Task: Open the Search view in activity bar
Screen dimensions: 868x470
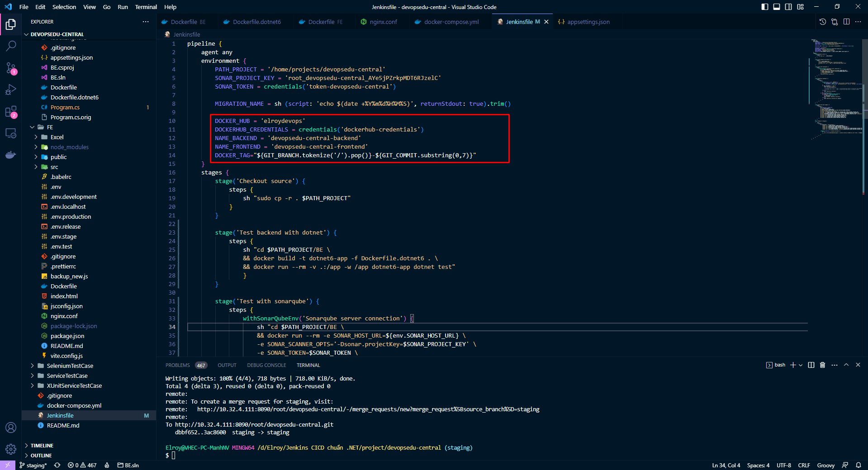Action: [x=11, y=46]
